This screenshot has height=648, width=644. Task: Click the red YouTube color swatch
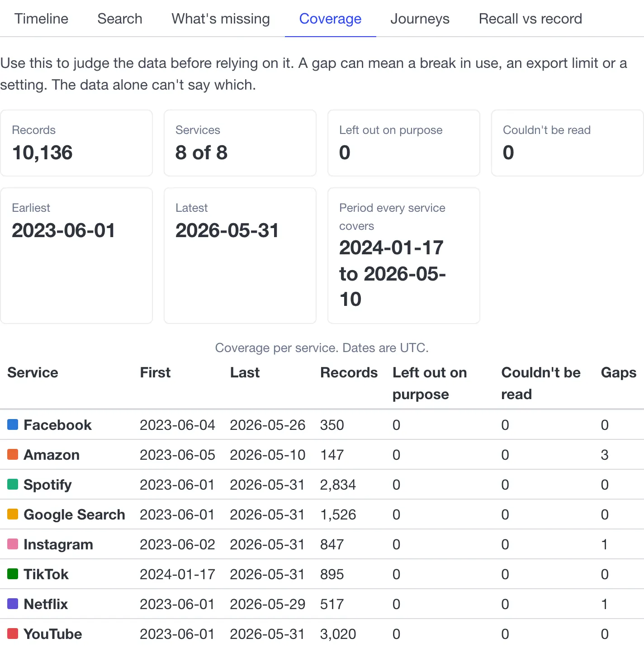pos(13,634)
